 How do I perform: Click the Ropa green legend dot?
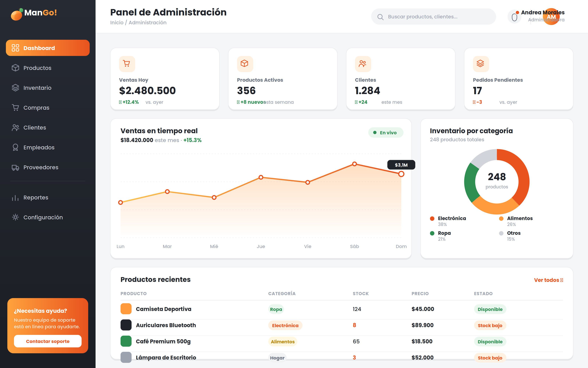pyautogui.click(x=432, y=233)
